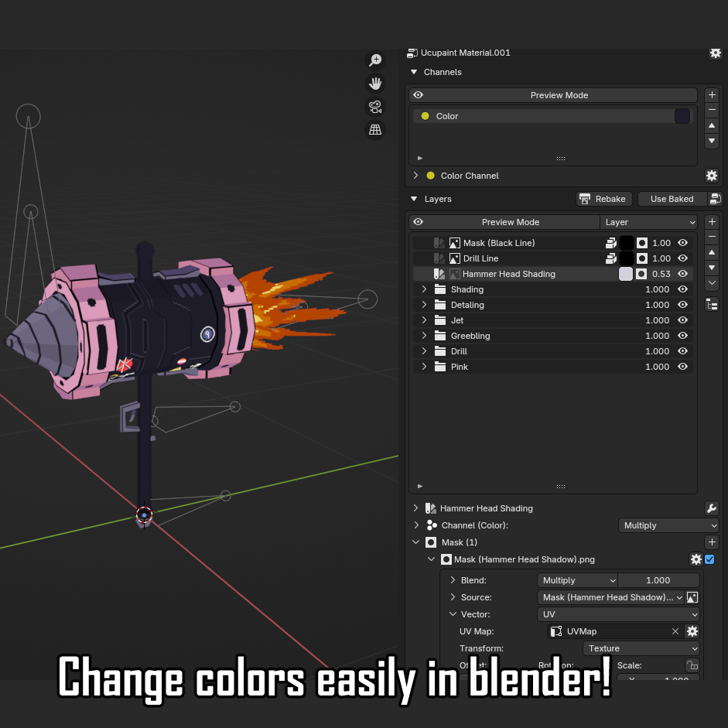This screenshot has height=728, width=728.
Task: Open Hammer Head Shading color swatch
Action: pos(625,274)
